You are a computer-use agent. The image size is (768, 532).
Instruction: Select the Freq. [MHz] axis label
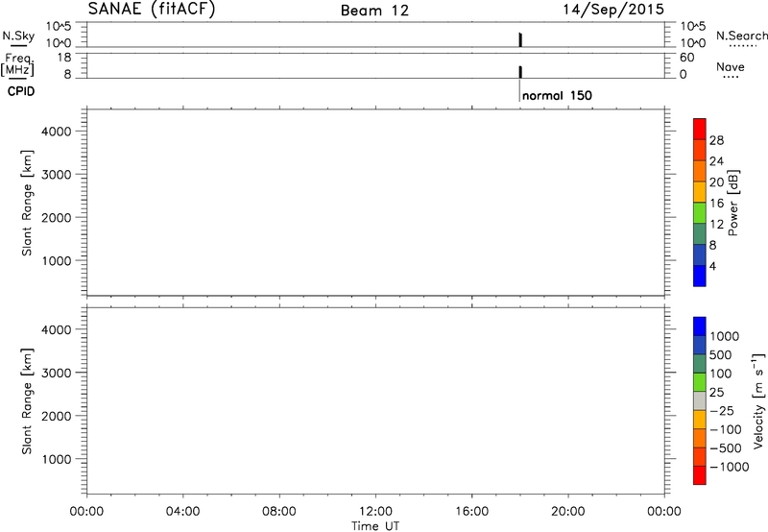(x=18, y=64)
